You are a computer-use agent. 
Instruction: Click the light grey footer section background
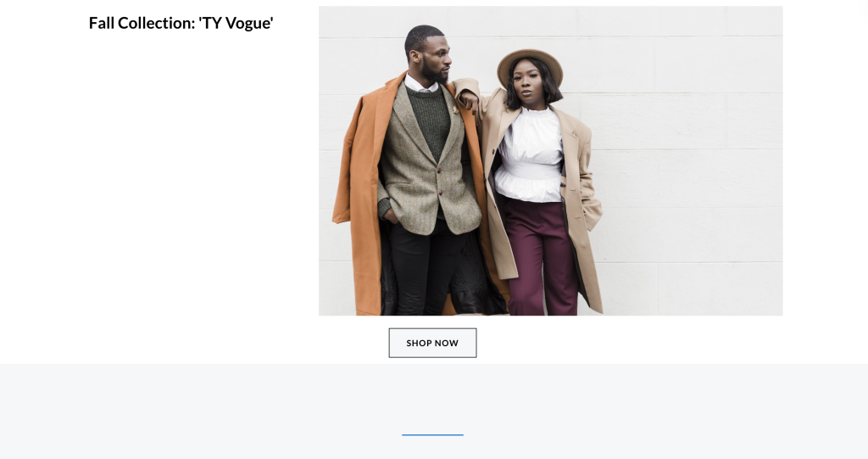(434, 411)
